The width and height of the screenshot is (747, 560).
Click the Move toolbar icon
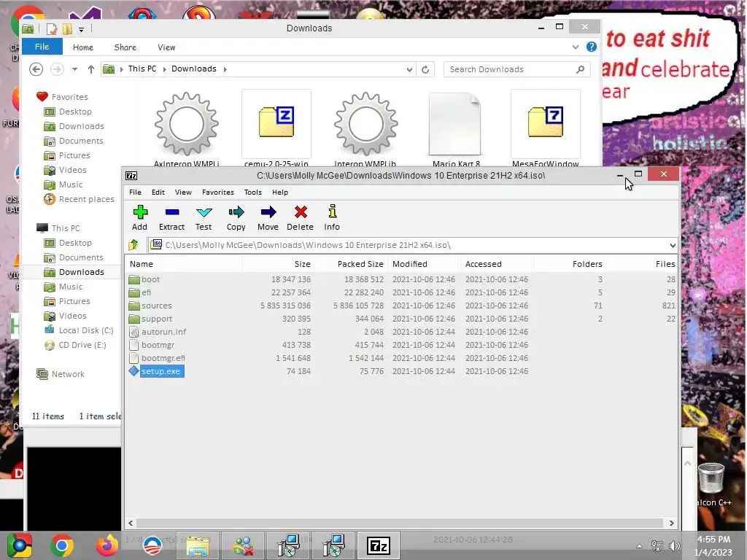[x=268, y=218]
